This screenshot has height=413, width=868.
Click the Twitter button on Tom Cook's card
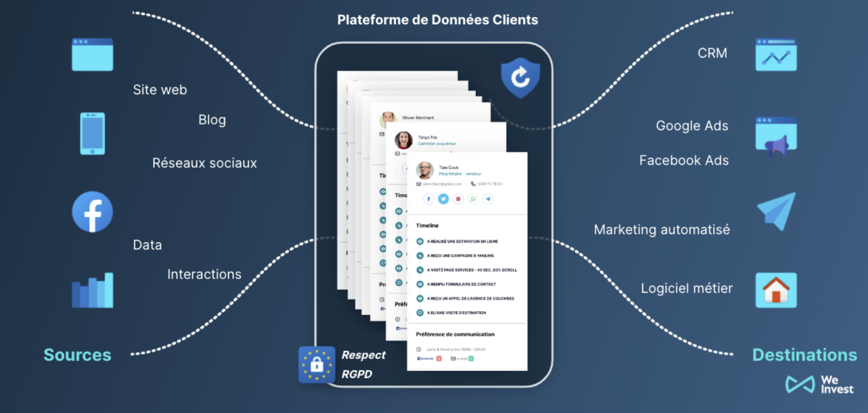443,199
